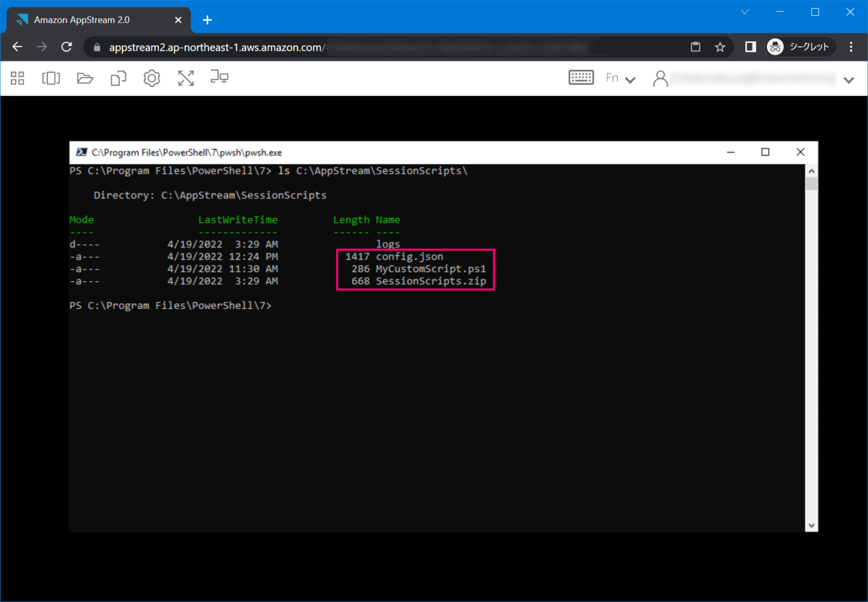The width and height of the screenshot is (868, 602).
Task: Open the clipboard icon in AppStream toolbar
Action: (118, 78)
